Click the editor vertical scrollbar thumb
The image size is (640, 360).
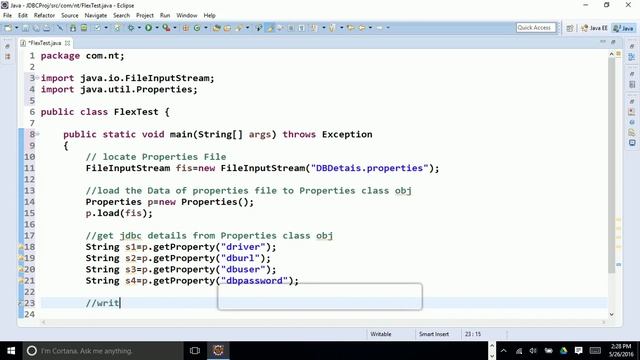(611, 165)
